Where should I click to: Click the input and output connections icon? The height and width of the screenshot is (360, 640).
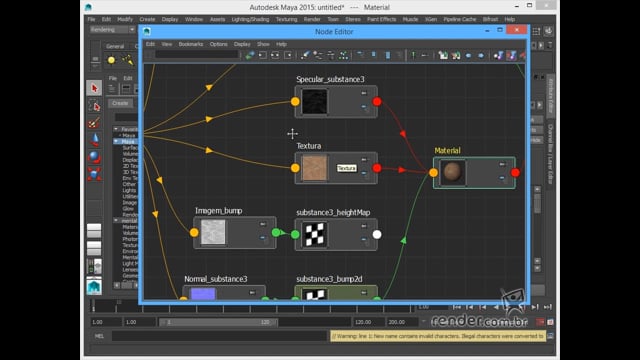(x=275, y=55)
